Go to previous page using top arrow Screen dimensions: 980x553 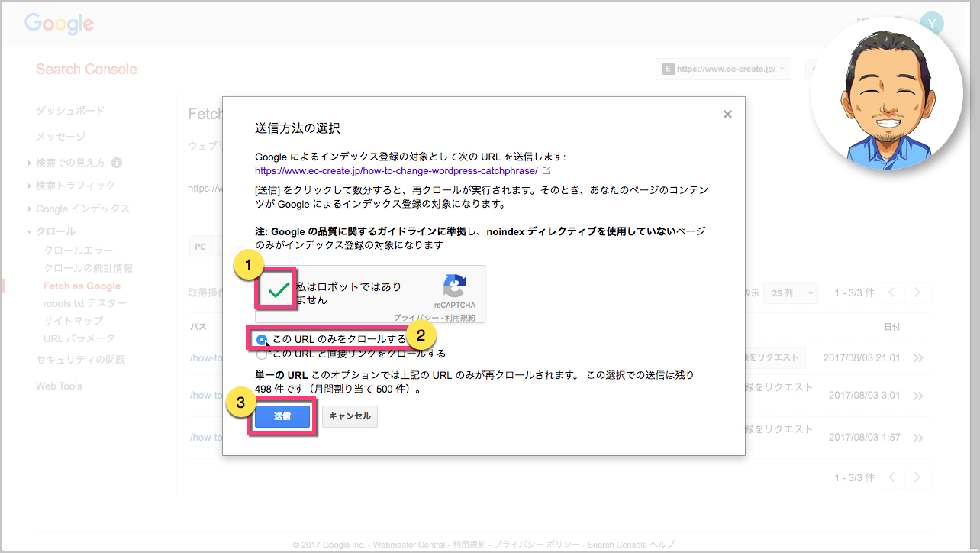click(892, 293)
